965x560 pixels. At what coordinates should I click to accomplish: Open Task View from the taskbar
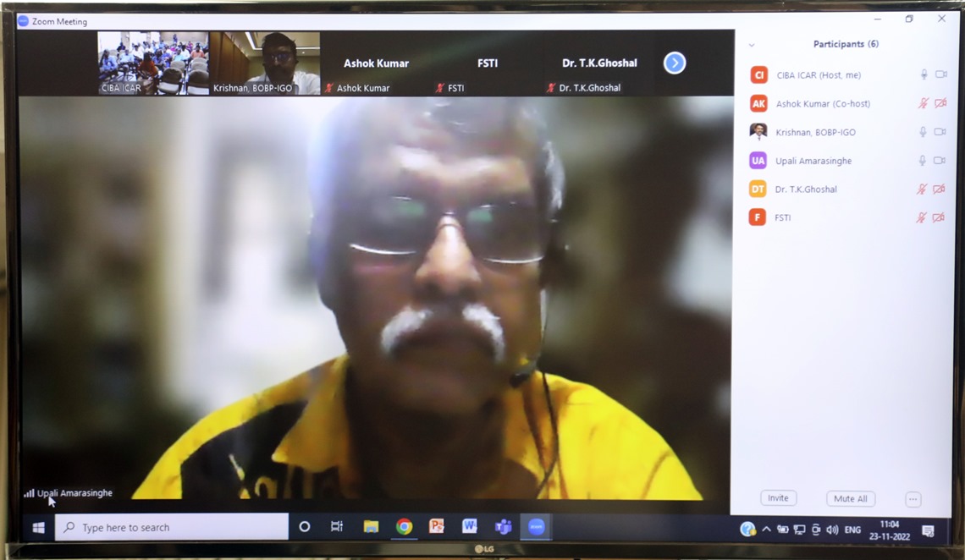[x=337, y=527]
